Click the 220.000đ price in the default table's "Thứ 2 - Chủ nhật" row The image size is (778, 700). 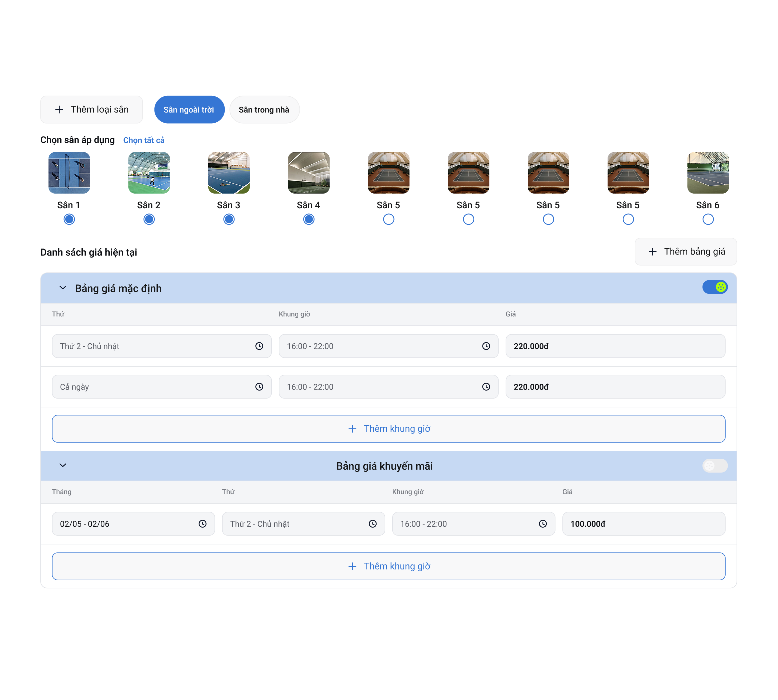616,346
